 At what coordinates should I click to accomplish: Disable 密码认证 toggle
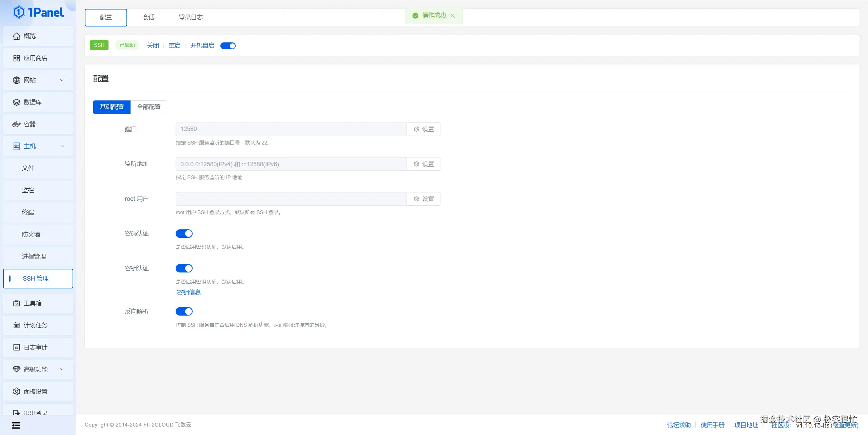pos(184,233)
